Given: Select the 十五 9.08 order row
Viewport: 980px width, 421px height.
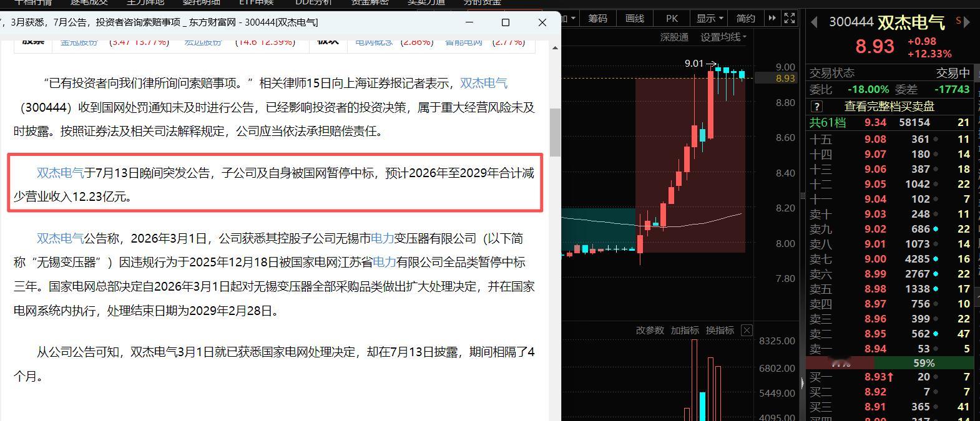Looking at the screenshot, I should click(x=889, y=139).
